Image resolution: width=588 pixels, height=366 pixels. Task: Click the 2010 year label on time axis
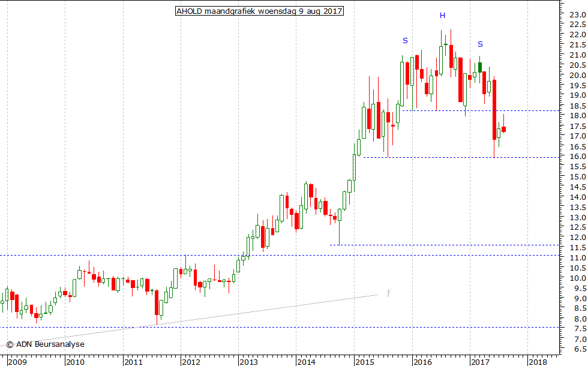[75, 362]
